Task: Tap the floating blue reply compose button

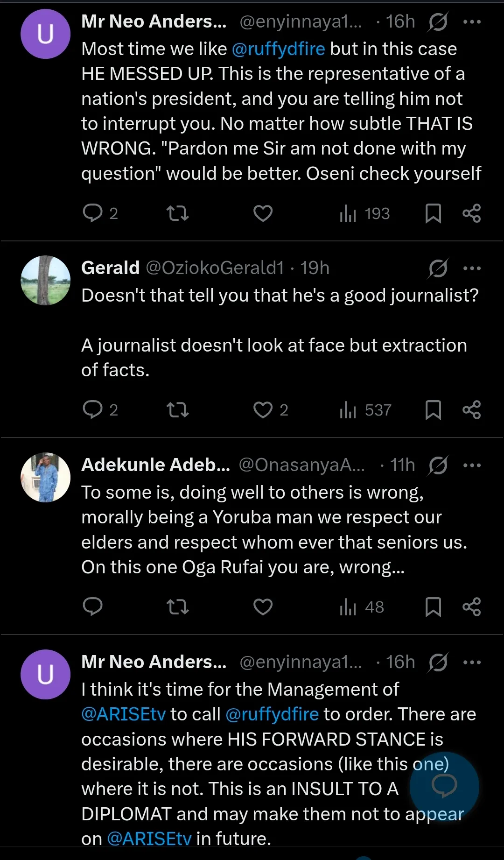Action: (x=444, y=785)
